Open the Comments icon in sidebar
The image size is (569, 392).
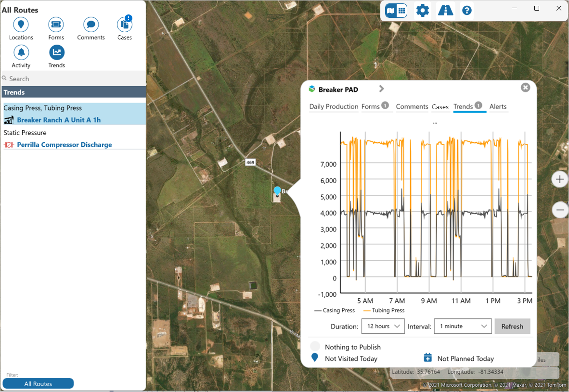(91, 25)
